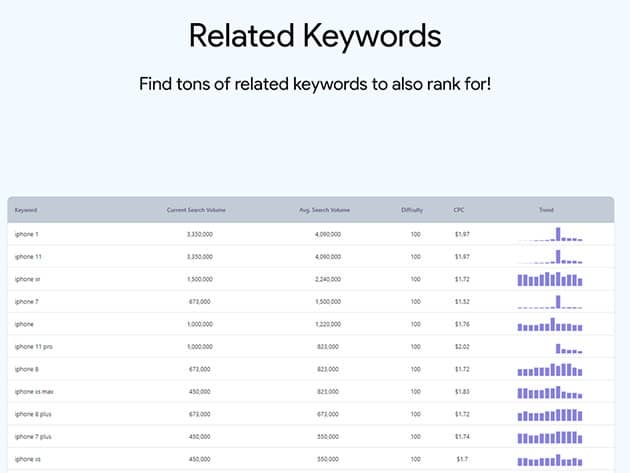Screen dimensions: 630x473
Task: Click current search volume in iphone xr row
Action: (x=200, y=279)
